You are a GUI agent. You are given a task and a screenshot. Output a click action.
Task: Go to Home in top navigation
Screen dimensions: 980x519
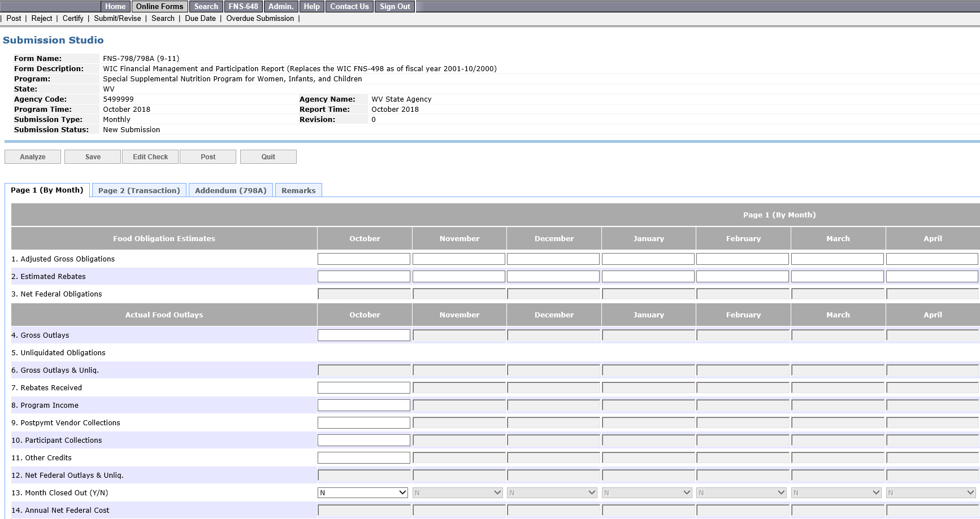point(115,7)
